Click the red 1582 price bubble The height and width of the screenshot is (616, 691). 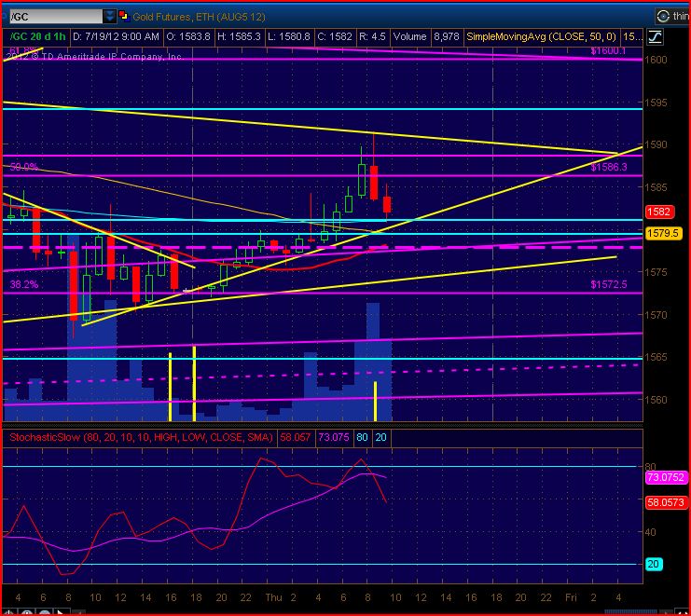click(659, 212)
